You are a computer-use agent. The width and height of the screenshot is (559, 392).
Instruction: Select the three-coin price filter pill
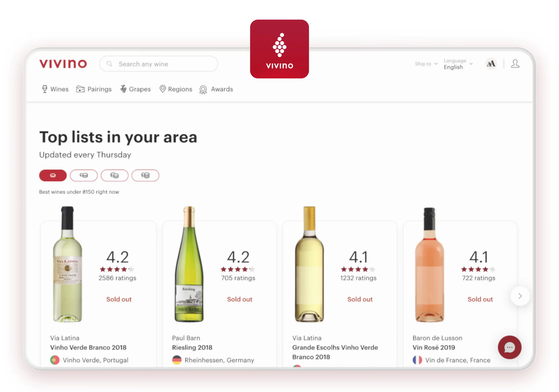coord(114,175)
